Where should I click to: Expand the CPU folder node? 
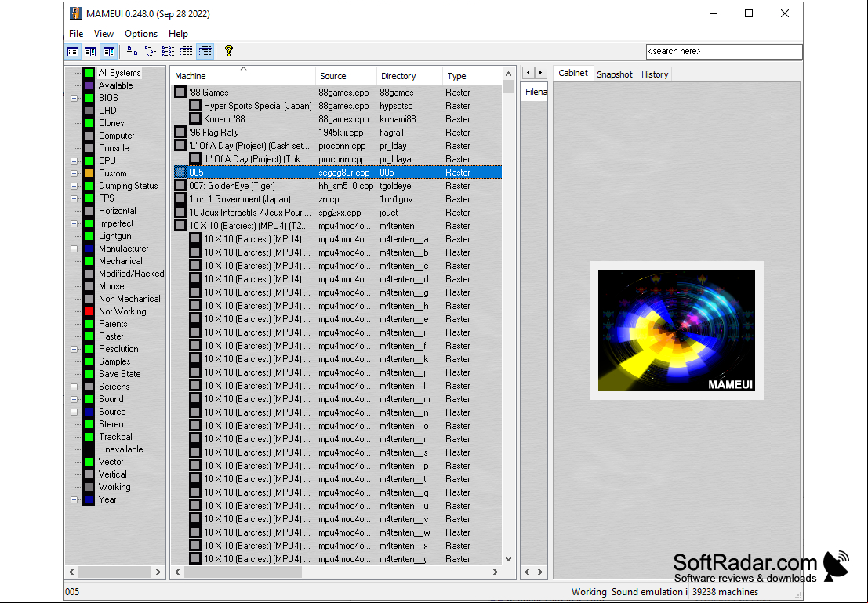pyautogui.click(x=74, y=161)
